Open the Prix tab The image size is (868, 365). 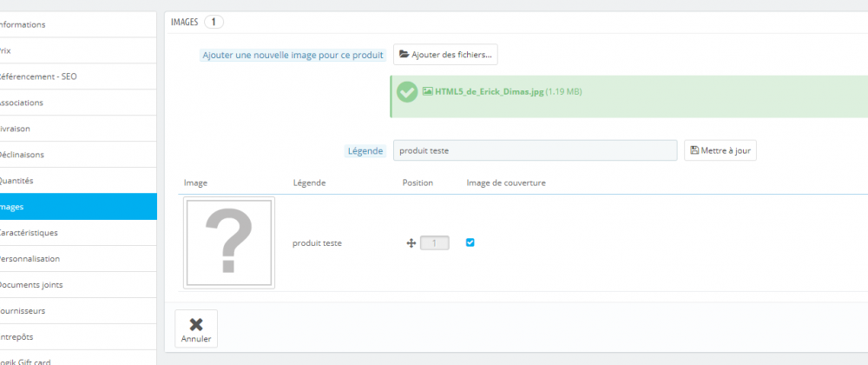77,51
